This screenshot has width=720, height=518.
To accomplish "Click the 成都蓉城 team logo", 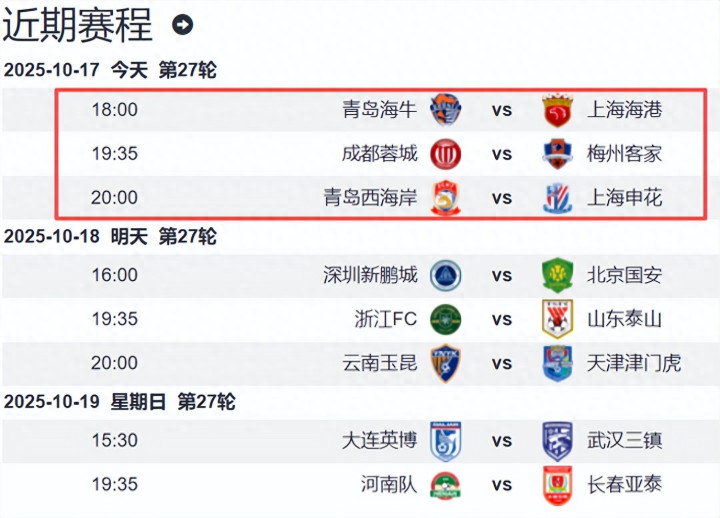I will [x=445, y=154].
